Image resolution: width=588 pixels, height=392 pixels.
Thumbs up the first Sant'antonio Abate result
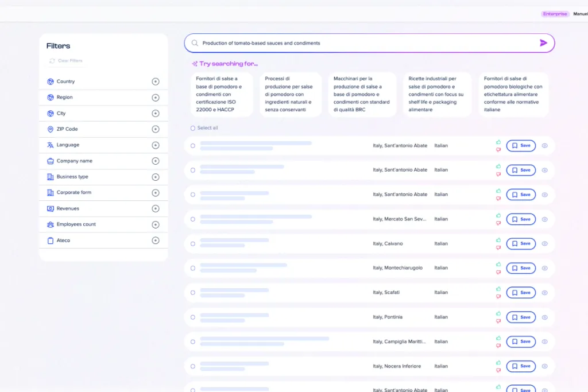[498, 142]
